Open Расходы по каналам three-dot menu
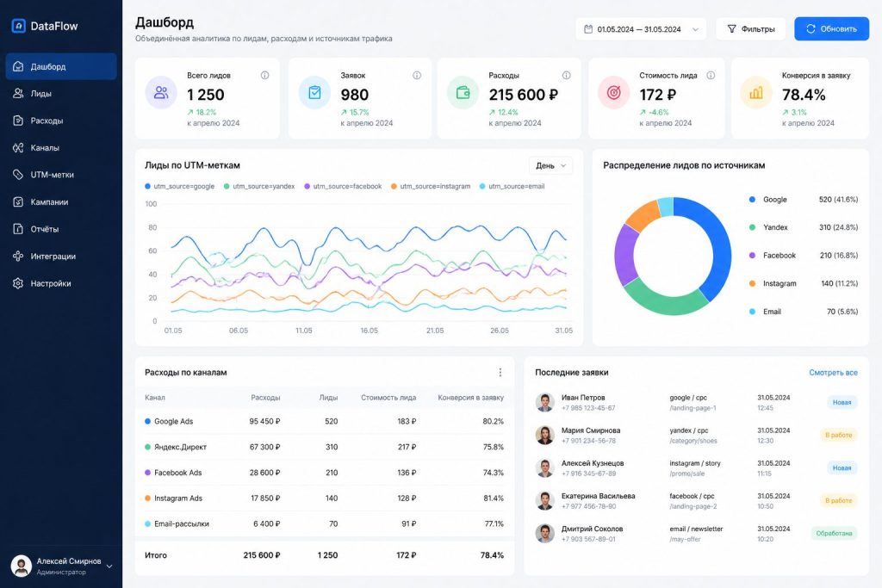The height and width of the screenshot is (588, 882). click(x=500, y=372)
